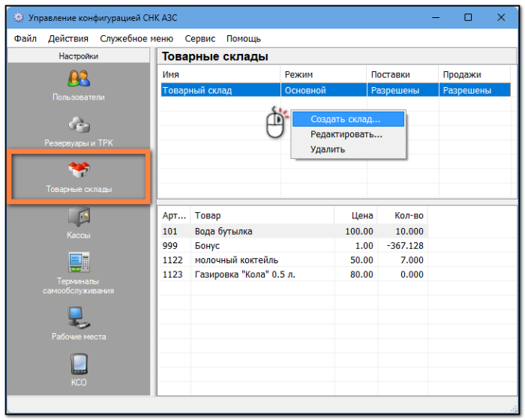Sort by the Поставки column header
The image size is (525, 420).
(x=403, y=74)
